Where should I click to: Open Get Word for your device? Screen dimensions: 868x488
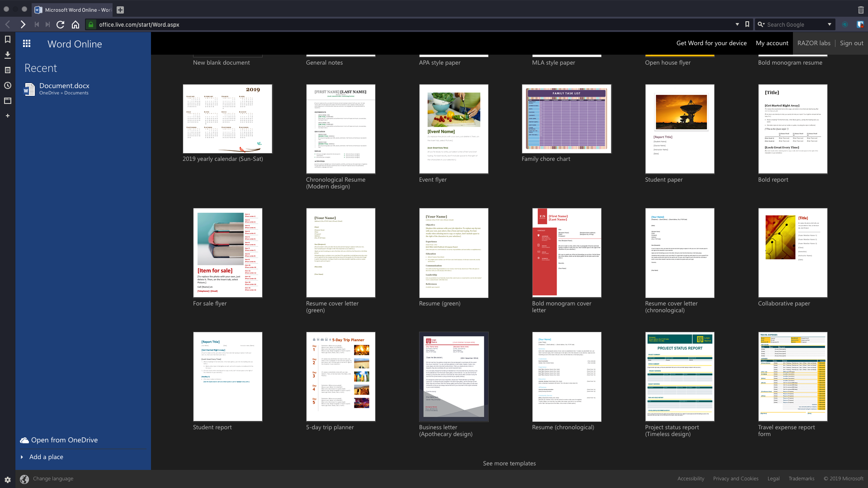point(711,43)
